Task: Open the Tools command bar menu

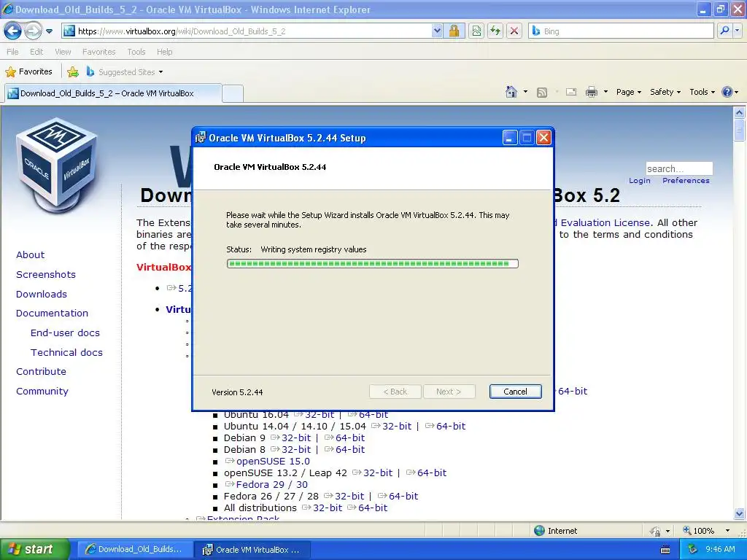Action: [x=702, y=92]
